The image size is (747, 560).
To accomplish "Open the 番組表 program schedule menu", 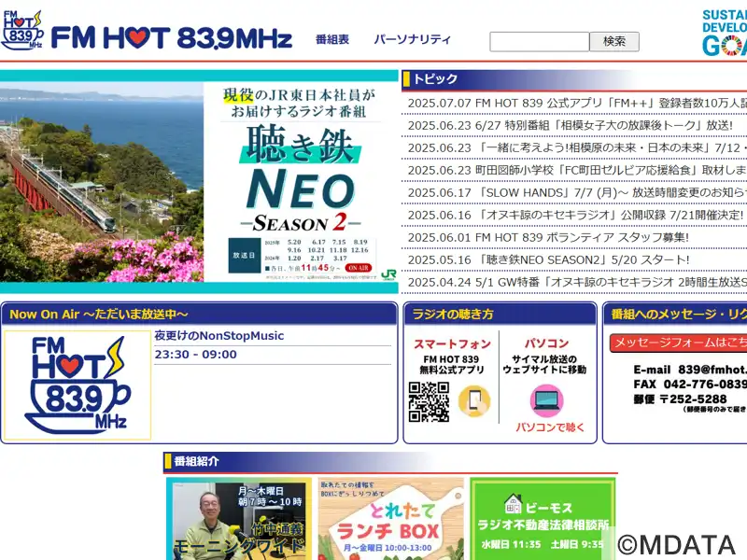I will pyautogui.click(x=332, y=39).
